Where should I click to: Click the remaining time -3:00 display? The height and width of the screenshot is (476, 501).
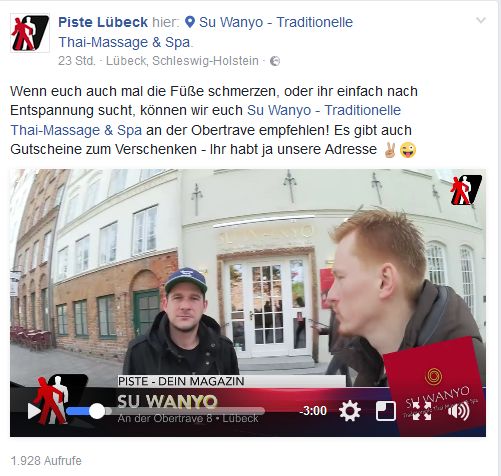coord(313,411)
